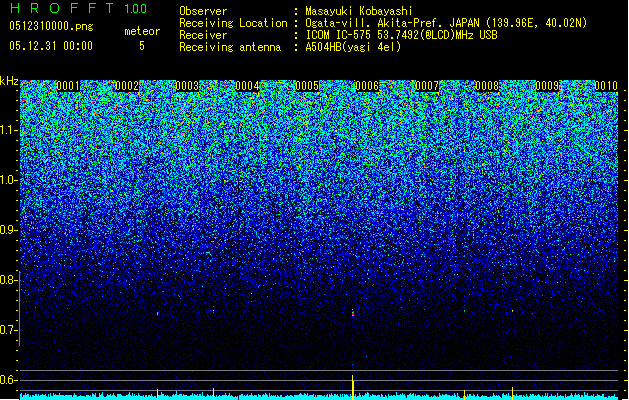629x400 pixels.
Task: Click the minute marker 0003
Action: coord(187,86)
